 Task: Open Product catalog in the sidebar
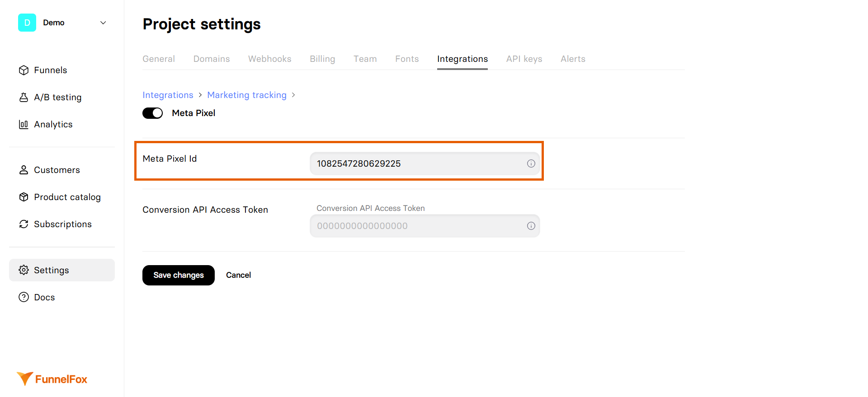(x=62, y=197)
